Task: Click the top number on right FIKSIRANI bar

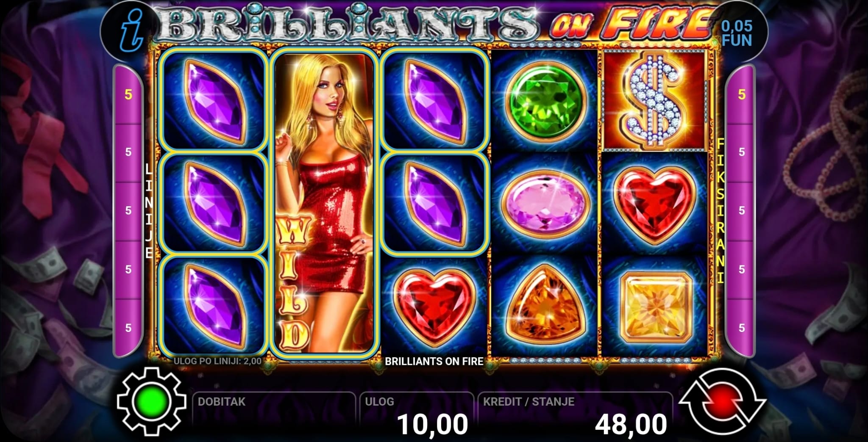Action: click(x=741, y=94)
